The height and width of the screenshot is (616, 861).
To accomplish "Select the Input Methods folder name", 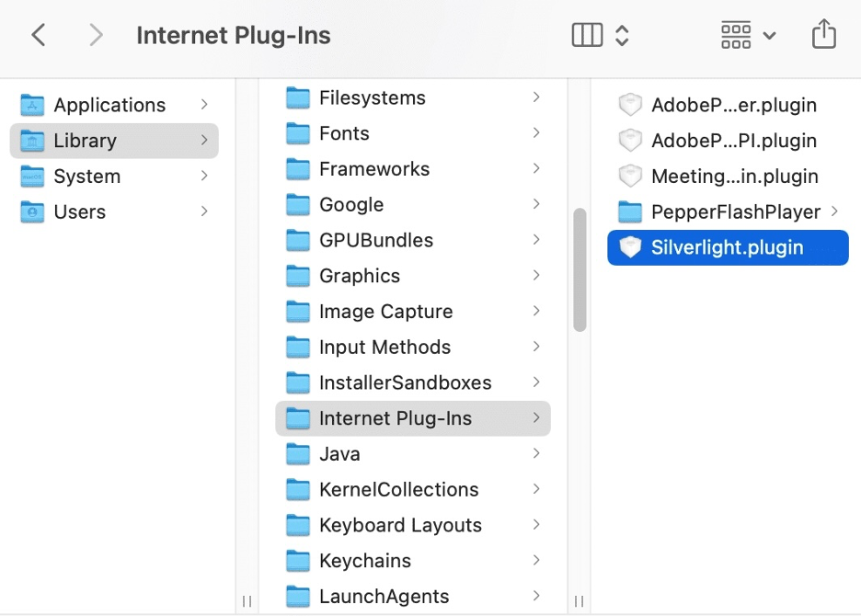I will (385, 347).
